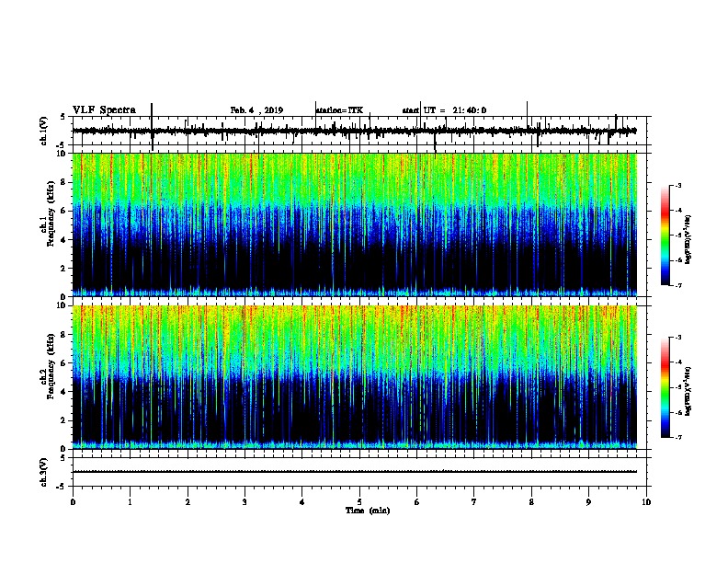Screen dimensions: 728x563
Task: Click the "7" minute tick label
Action: tap(474, 502)
